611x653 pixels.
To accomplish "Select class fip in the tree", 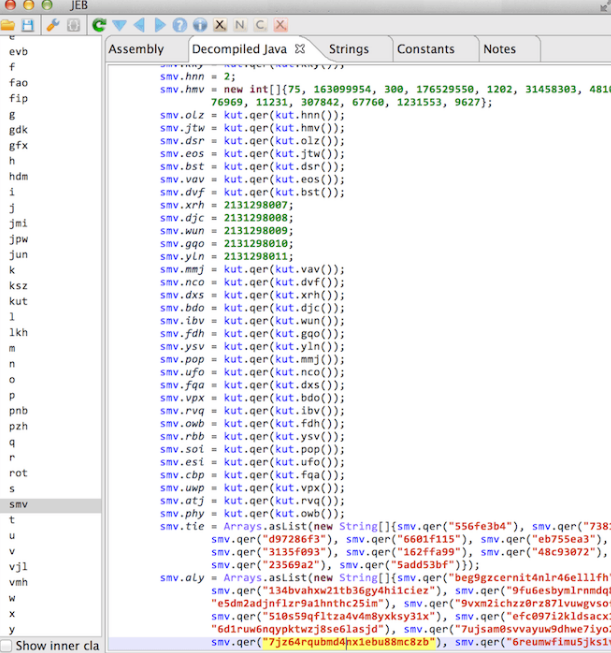I will click(19, 99).
